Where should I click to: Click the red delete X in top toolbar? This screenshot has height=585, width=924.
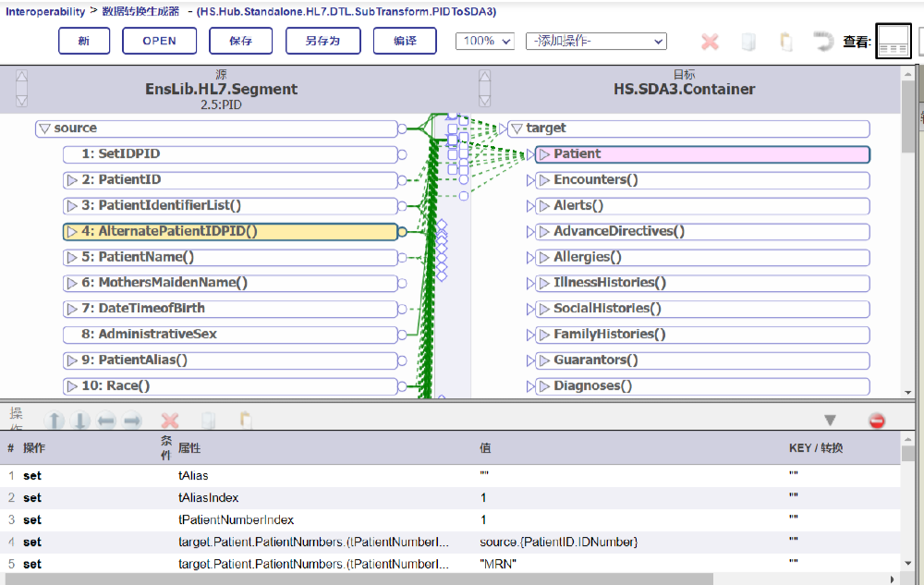[x=710, y=42]
